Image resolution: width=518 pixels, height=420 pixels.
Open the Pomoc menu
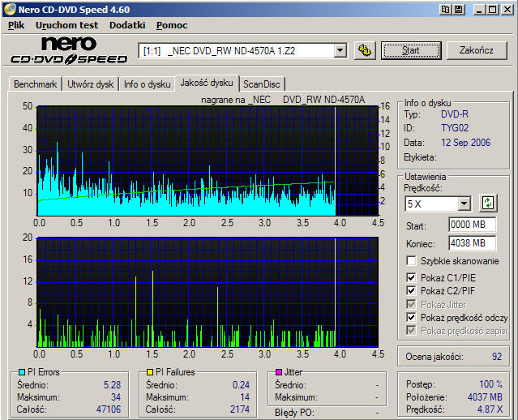[172, 25]
